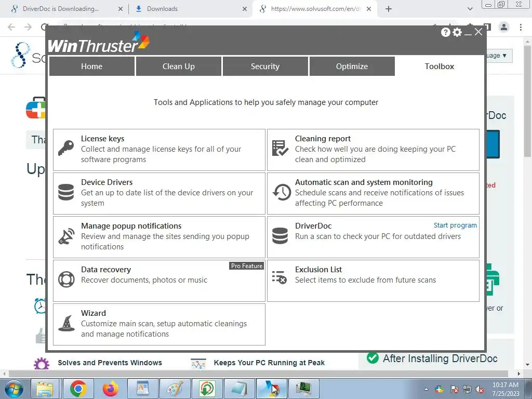Launch Firefox from the taskbar
Viewport: 532px width, 399px height.
[111, 389]
